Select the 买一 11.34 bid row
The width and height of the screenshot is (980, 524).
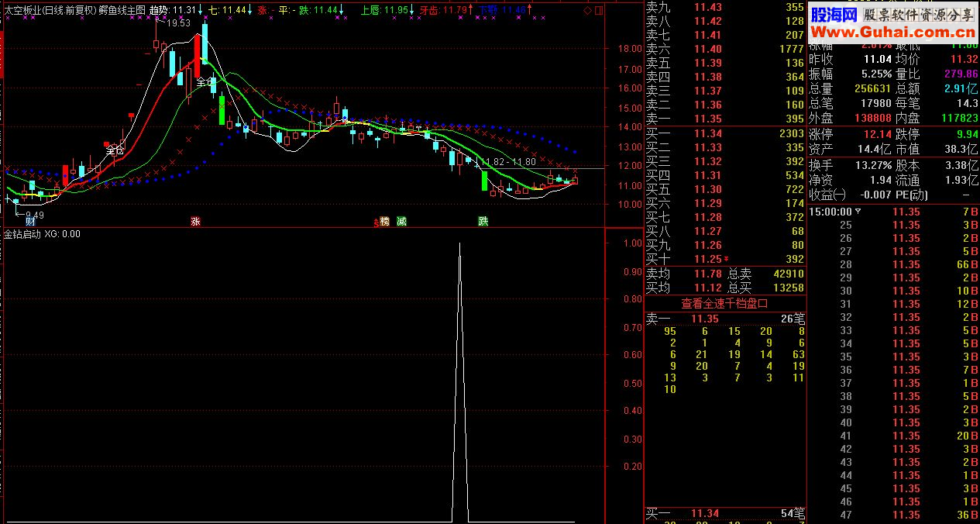pyautogui.click(x=725, y=133)
